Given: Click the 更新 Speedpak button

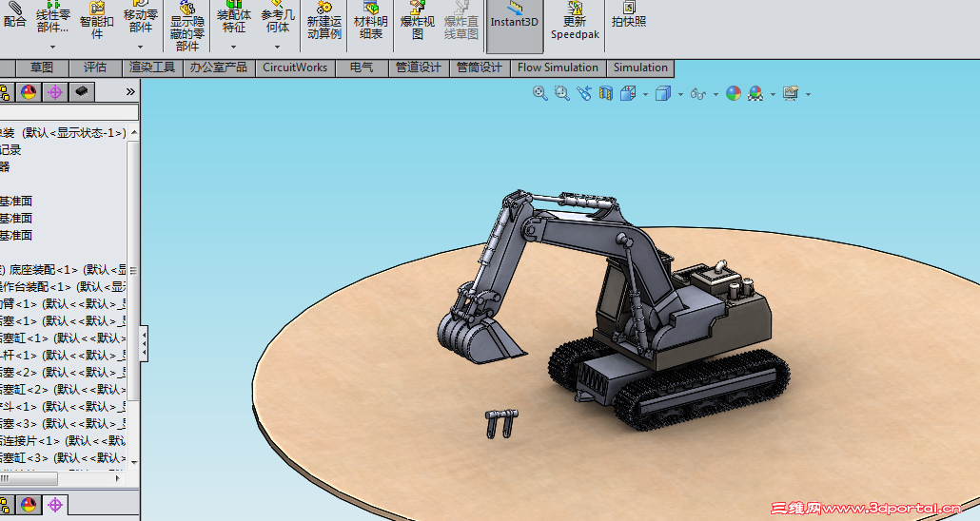Looking at the screenshot, I should [x=575, y=26].
